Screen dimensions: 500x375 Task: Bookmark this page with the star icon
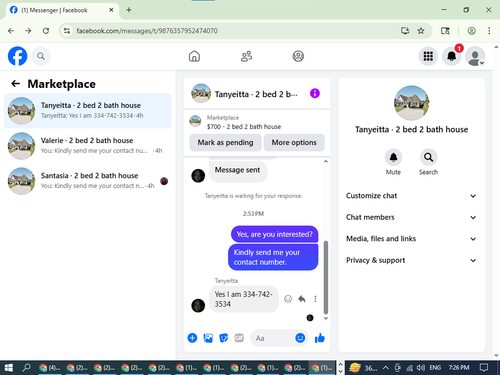point(421,31)
